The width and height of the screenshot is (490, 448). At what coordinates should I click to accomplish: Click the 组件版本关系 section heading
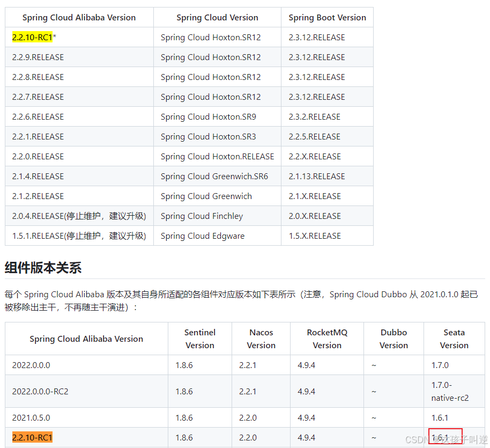[43, 268]
